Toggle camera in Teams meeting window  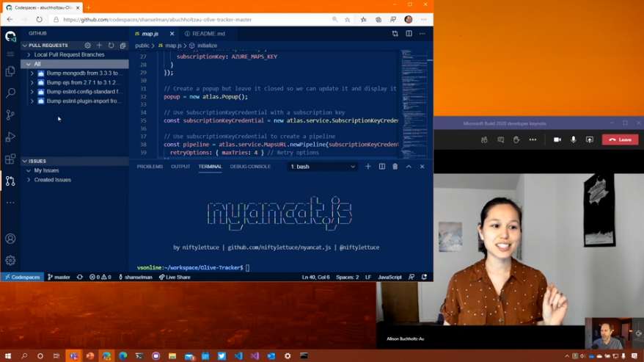(x=557, y=140)
